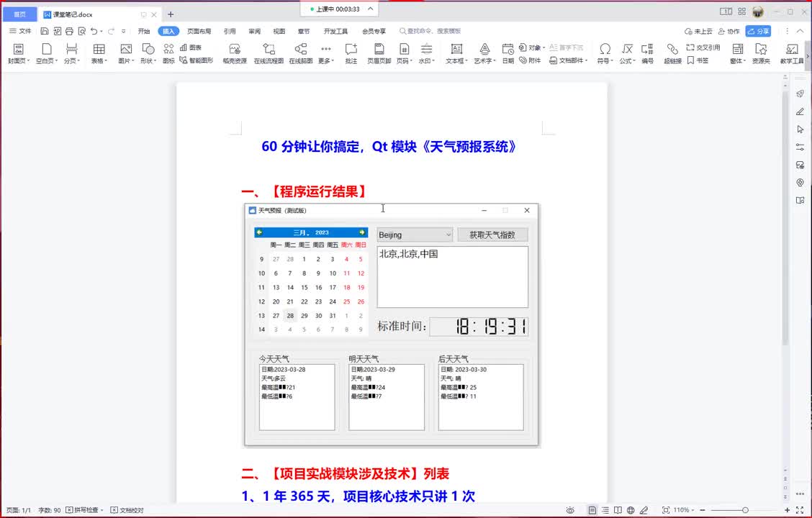The width and height of the screenshot is (812, 518).
Task: Click the zoom in plus button
Action: 788,510
